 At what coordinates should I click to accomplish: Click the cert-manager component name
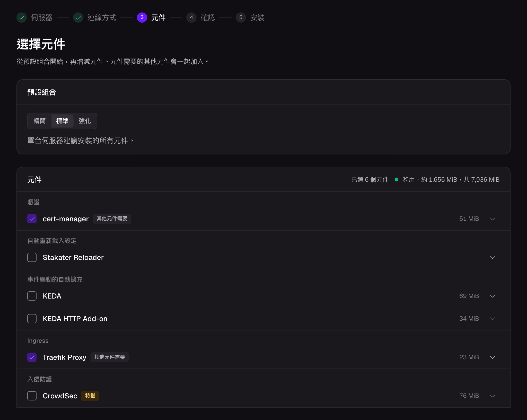click(x=66, y=219)
